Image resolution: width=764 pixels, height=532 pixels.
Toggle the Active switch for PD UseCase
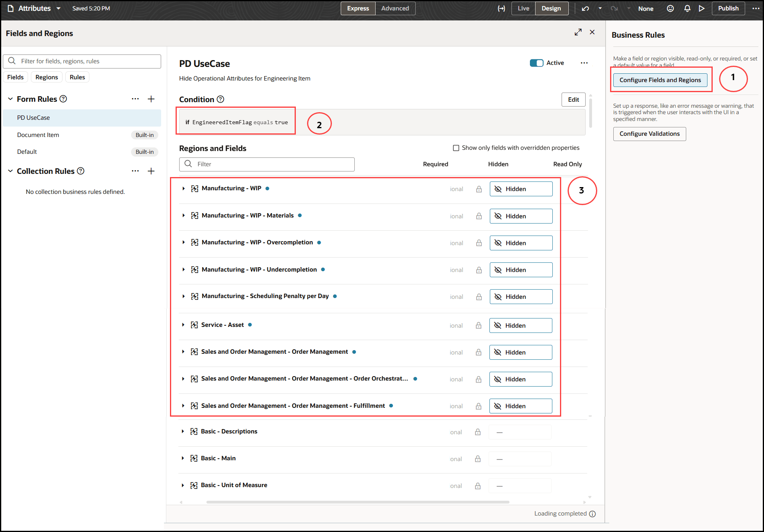pos(536,63)
